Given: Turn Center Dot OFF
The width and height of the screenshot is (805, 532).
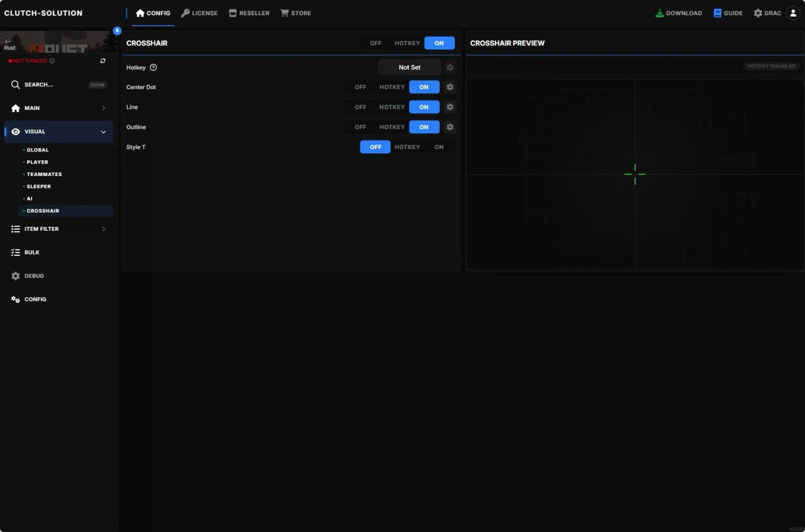Looking at the screenshot, I should point(360,87).
